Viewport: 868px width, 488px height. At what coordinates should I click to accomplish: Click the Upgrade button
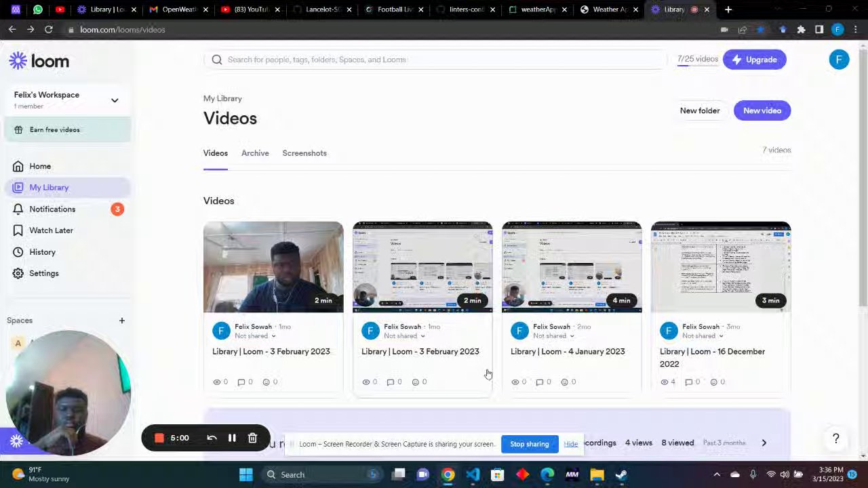click(x=754, y=60)
